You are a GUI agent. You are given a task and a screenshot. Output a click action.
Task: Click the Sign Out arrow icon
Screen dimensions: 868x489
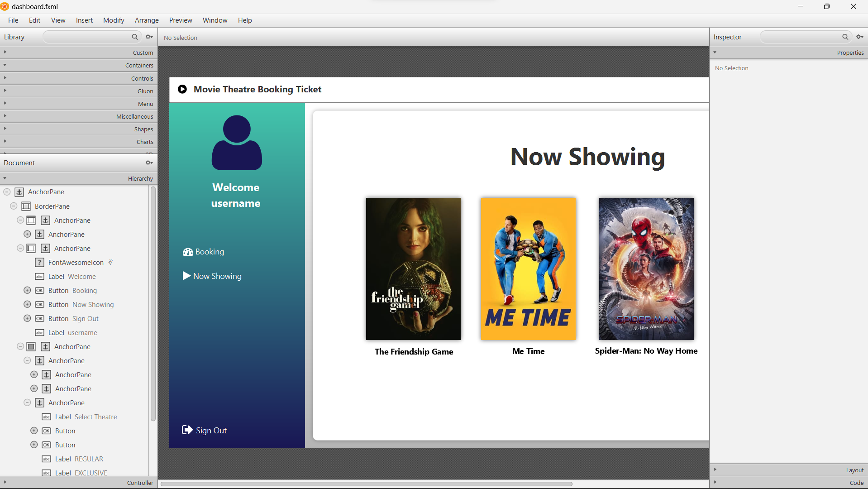[187, 430]
